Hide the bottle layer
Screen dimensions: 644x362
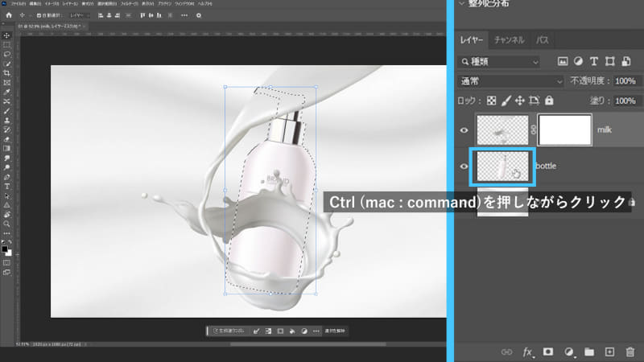(x=464, y=167)
